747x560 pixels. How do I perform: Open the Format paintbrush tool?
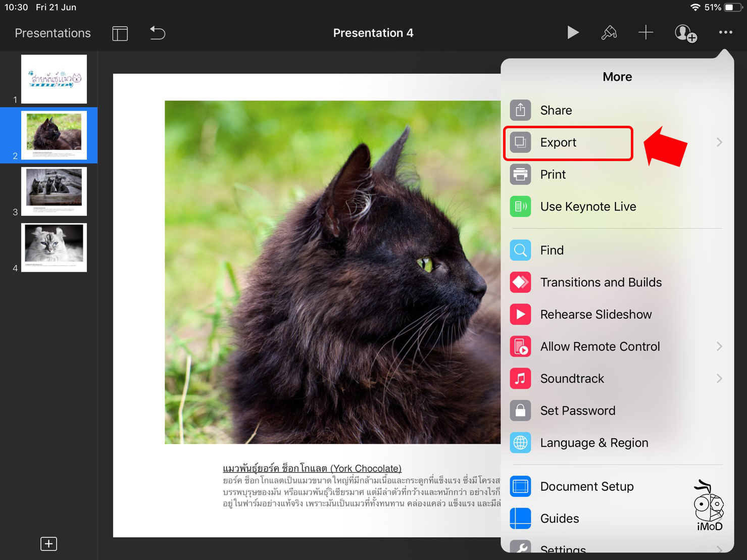click(x=609, y=33)
